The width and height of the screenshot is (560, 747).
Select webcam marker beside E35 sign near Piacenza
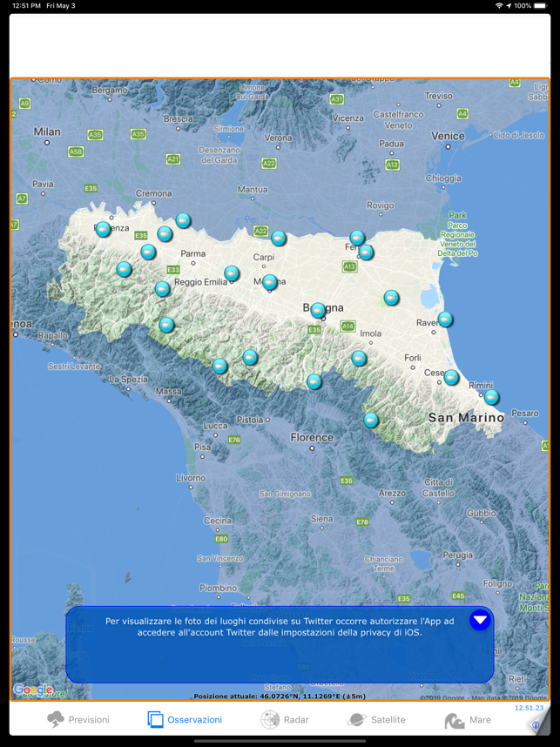[165, 234]
